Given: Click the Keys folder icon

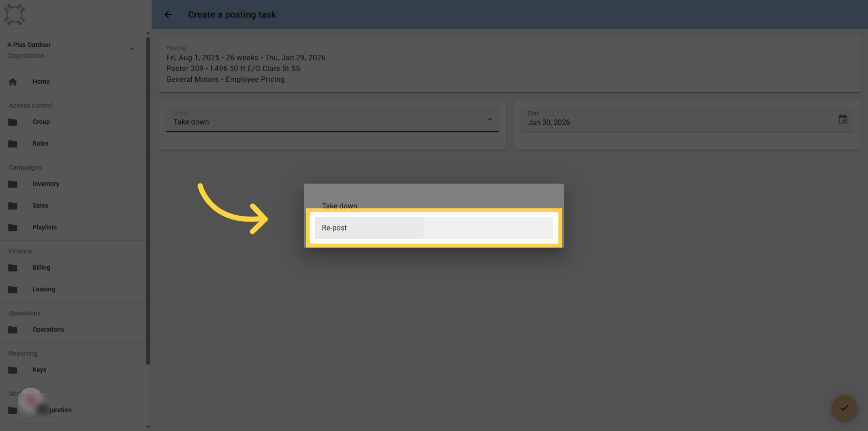Looking at the screenshot, I should pos(13,370).
